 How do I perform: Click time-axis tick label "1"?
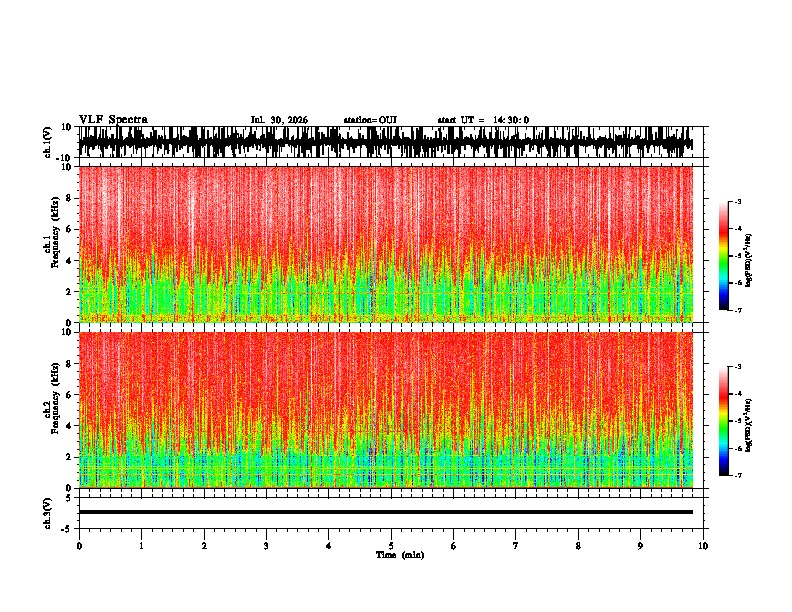tap(141, 546)
